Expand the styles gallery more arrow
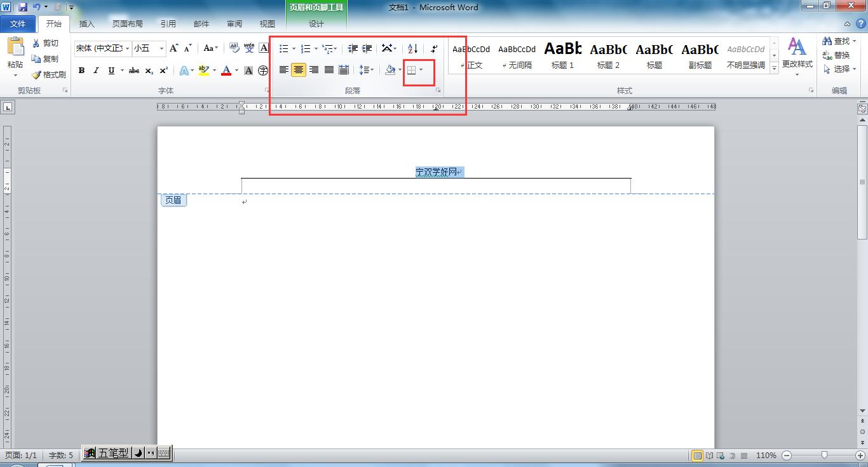Image resolution: width=868 pixels, height=467 pixels. click(774, 68)
